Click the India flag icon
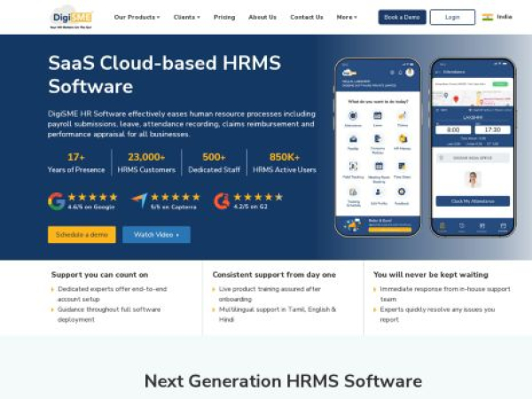532x399 pixels. click(488, 17)
